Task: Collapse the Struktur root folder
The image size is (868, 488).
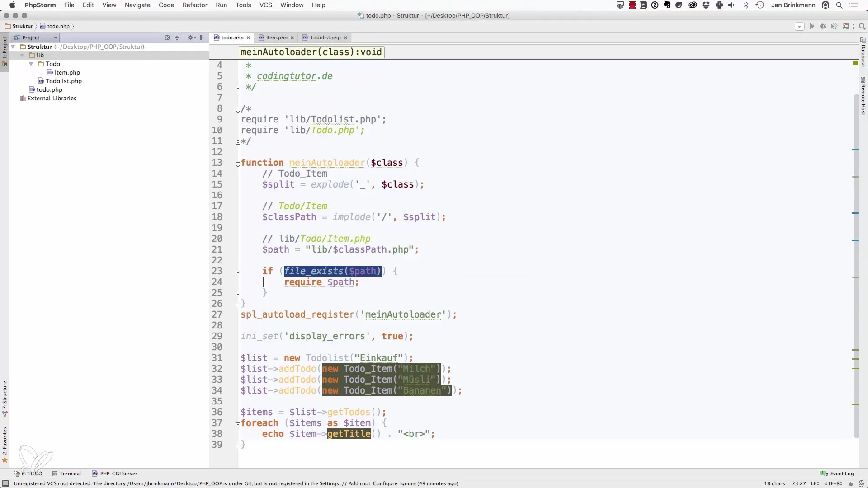Action: (13, 47)
